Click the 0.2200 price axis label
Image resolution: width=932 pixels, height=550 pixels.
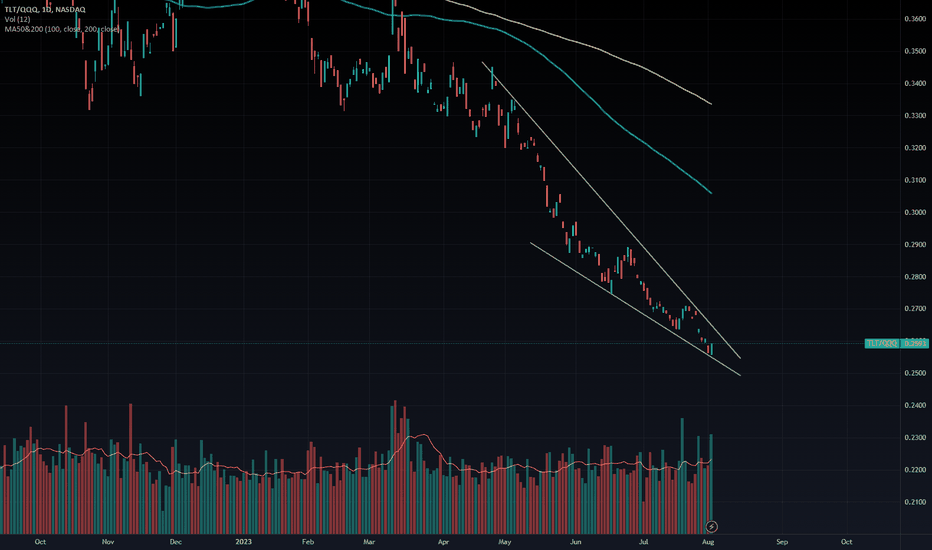click(915, 470)
